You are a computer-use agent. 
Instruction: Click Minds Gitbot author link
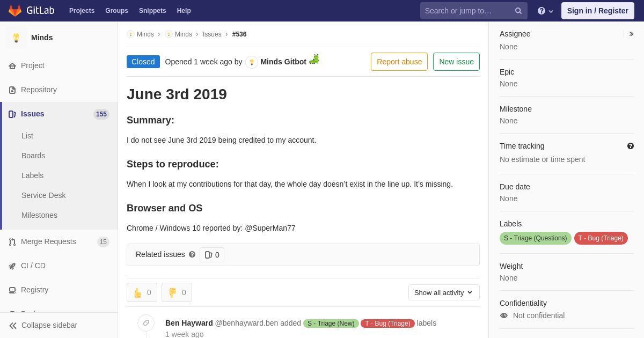(x=283, y=62)
